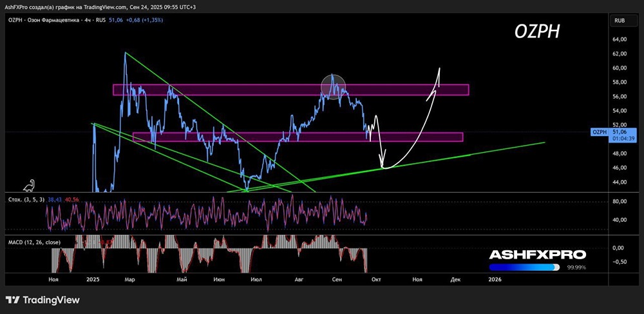Click the small dinosaur icon on the chart
644x314 pixels.
[x=29, y=186]
